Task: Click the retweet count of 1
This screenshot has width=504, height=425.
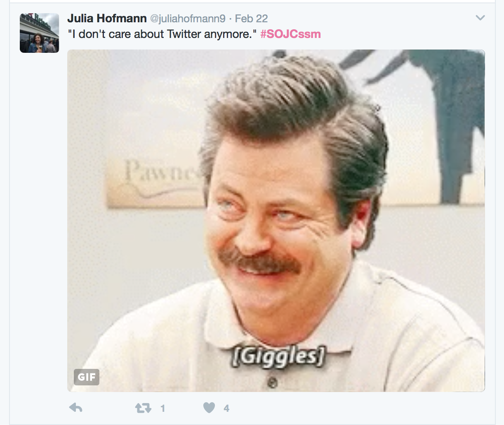Action: point(163,408)
